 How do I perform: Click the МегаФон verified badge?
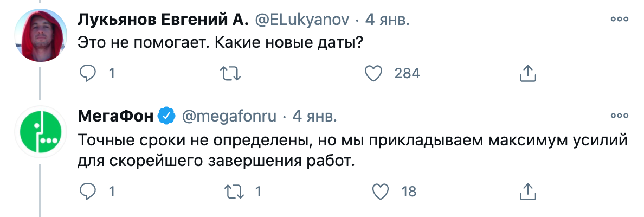[x=166, y=117]
